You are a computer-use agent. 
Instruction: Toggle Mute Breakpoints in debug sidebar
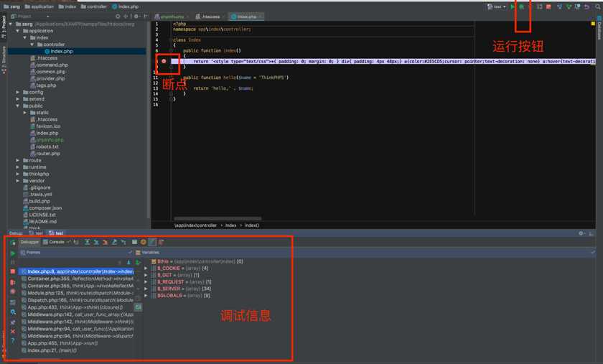pos(13,291)
